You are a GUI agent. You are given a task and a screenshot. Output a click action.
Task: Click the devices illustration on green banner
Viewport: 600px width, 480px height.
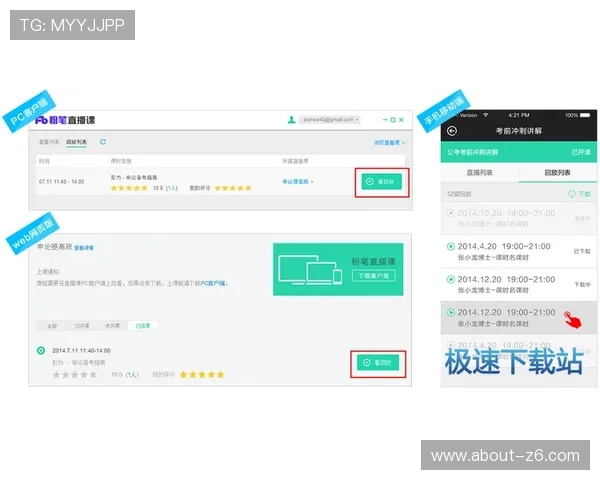tap(310, 269)
